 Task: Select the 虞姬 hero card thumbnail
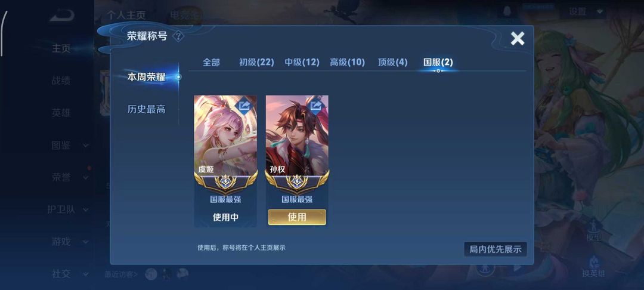coord(225,135)
